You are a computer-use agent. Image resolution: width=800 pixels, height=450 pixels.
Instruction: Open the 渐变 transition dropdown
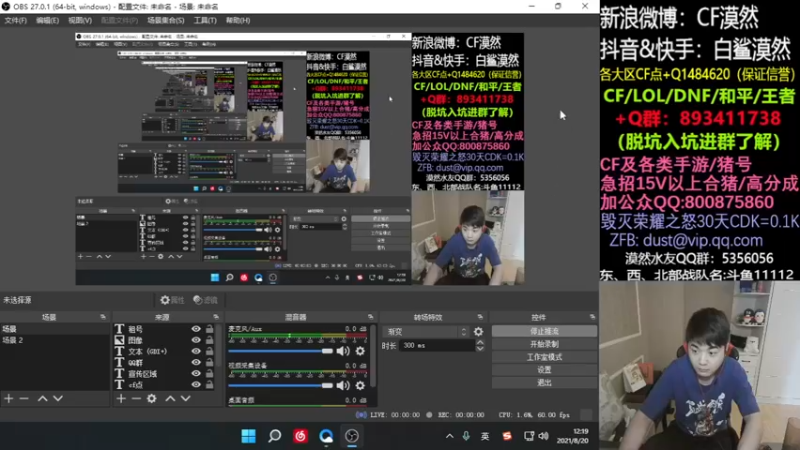pyautogui.click(x=426, y=332)
